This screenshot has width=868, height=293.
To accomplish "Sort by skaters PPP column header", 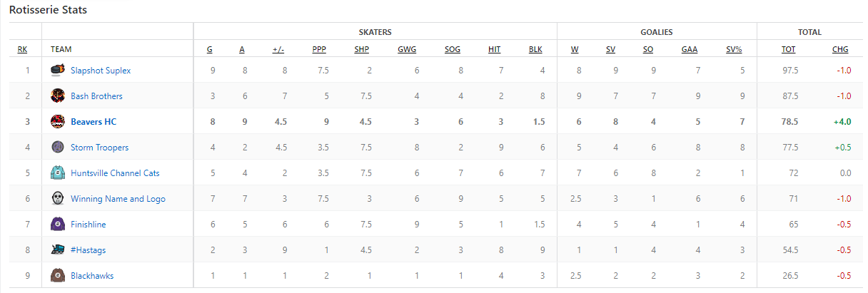I will click(319, 50).
